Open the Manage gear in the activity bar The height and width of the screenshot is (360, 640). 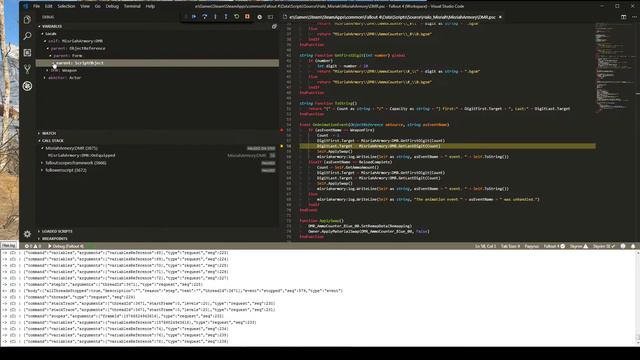(27, 234)
